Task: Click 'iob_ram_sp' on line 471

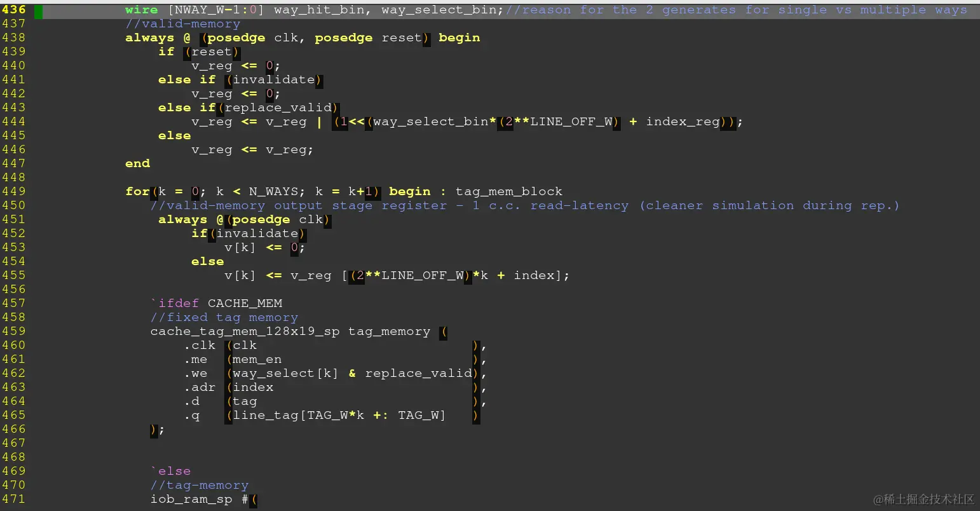Action: (191, 500)
